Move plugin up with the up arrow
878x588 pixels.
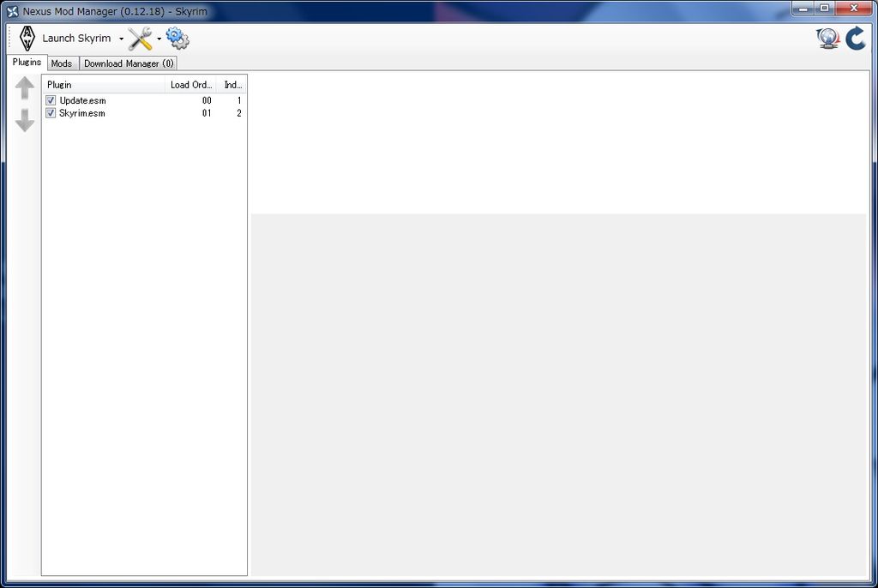[25, 88]
